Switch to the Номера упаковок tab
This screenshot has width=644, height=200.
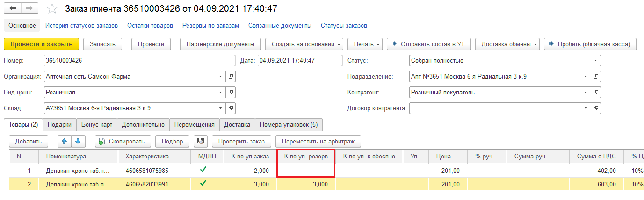pos(289,125)
